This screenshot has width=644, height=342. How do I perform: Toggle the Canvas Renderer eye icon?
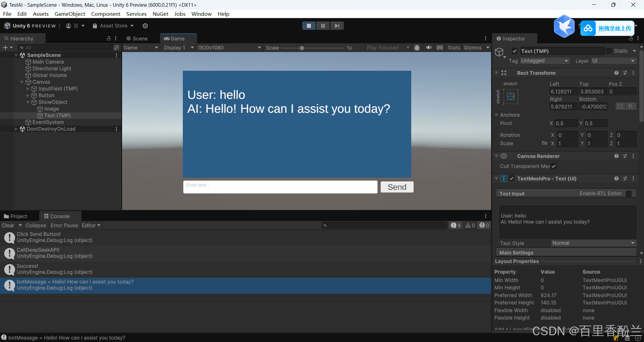[x=504, y=156]
